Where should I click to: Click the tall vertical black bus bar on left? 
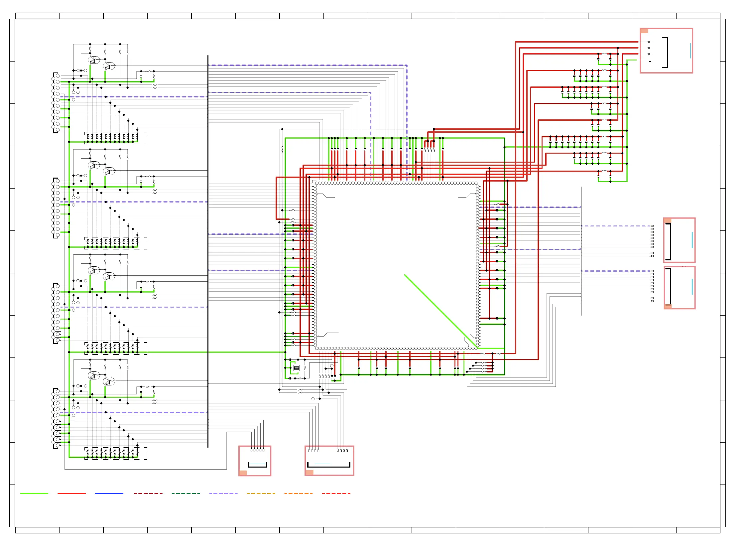[208, 251]
